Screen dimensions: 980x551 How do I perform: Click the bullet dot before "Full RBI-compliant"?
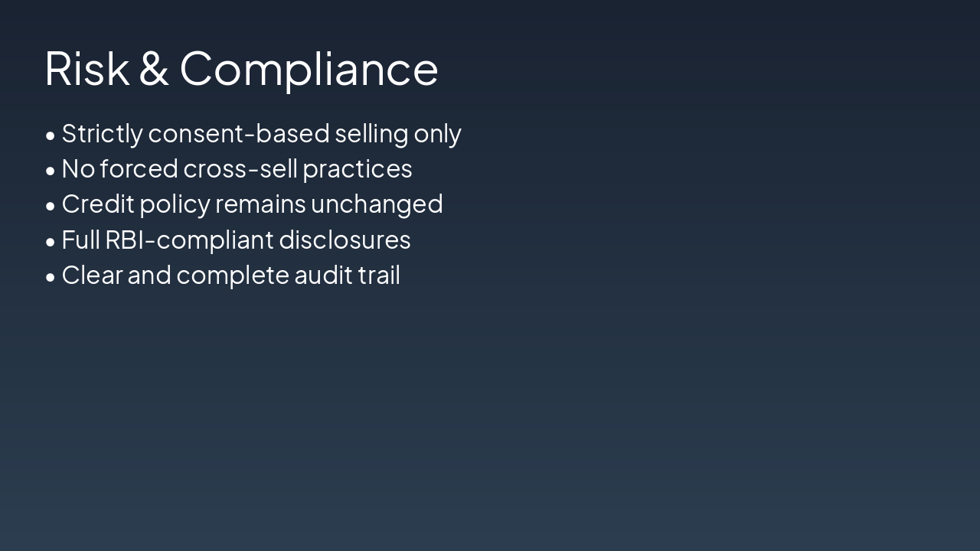(x=51, y=242)
